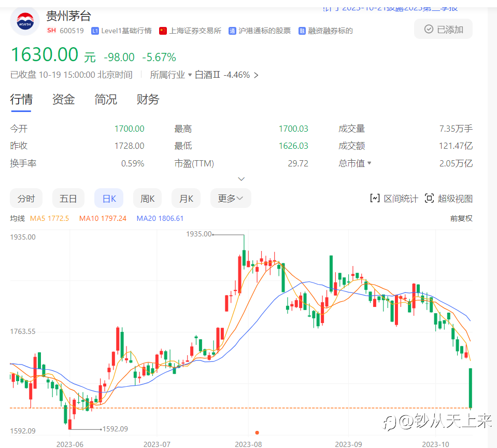Click the SH market tag
This screenshot has width=497, height=448.
coord(51,31)
